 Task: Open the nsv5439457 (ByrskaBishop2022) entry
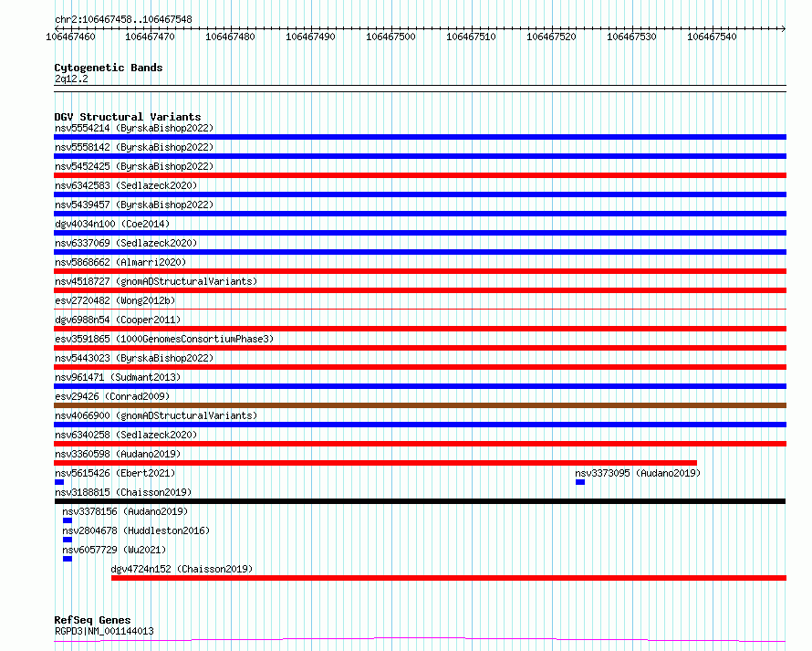coord(134,205)
